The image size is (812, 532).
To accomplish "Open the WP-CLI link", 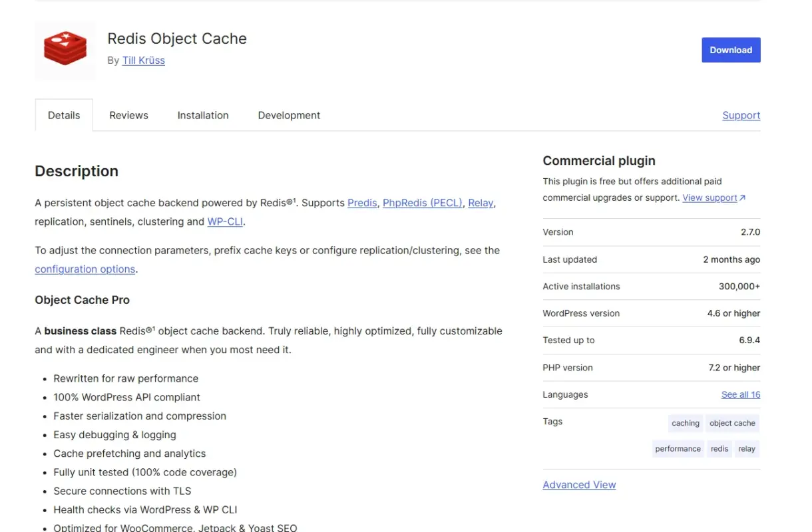I will coord(225,221).
